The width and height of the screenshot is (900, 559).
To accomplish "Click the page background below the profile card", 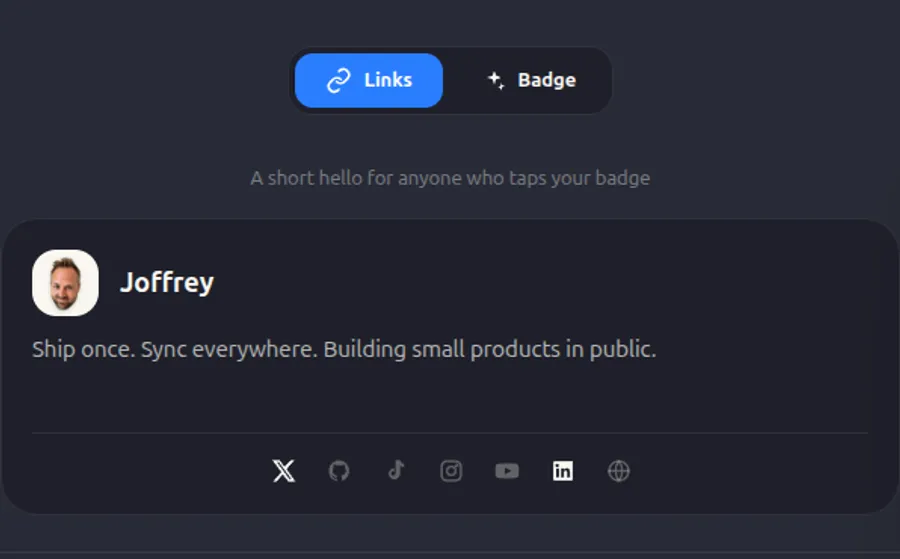I will [x=450, y=535].
